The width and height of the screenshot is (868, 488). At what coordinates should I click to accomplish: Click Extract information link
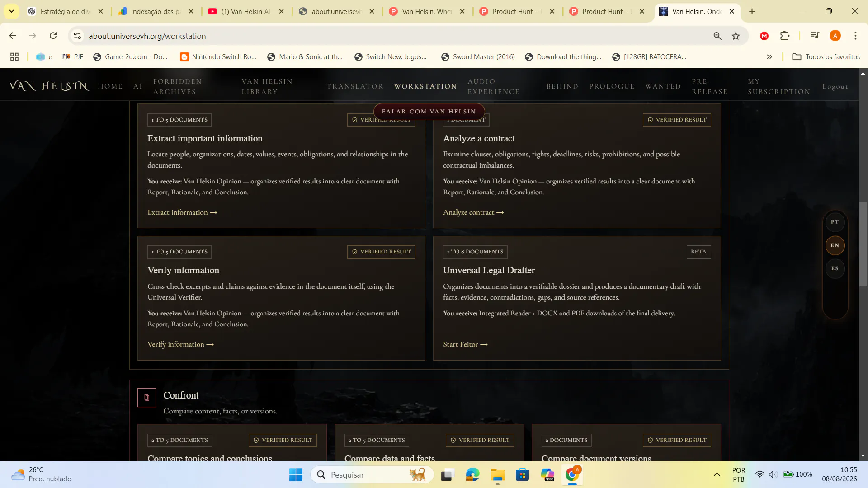[x=182, y=212]
